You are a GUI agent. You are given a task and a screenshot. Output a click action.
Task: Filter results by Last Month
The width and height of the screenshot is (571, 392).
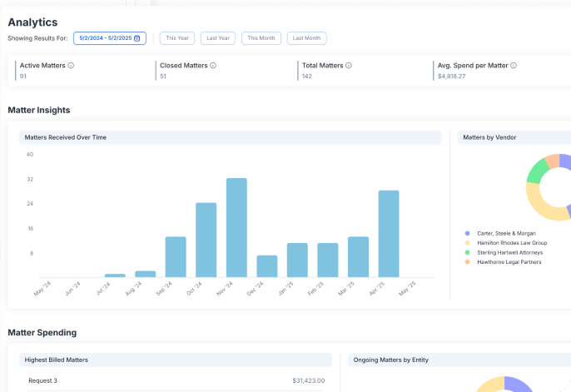click(306, 38)
